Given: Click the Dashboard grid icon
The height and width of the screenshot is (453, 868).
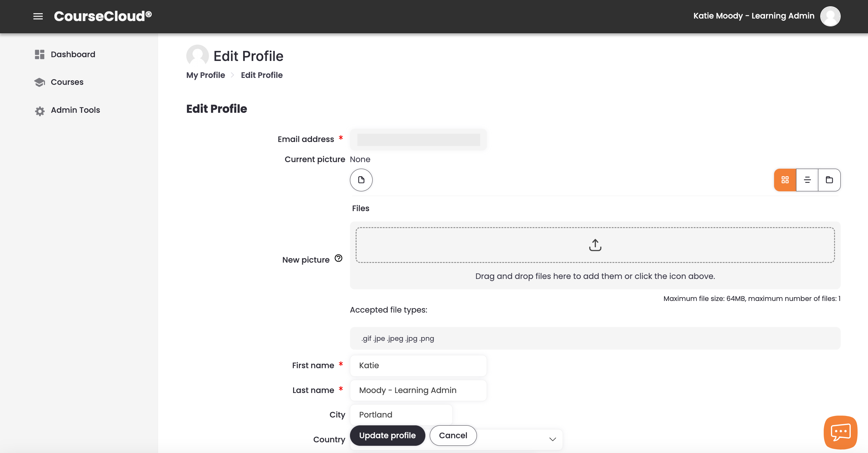Looking at the screenshot, I should click(x=39, y=54).
